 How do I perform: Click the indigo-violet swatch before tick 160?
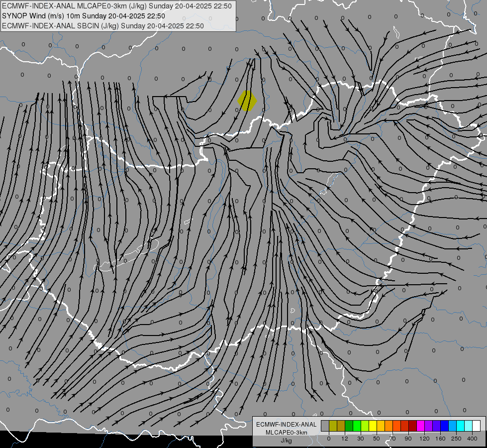pos(437,426)
